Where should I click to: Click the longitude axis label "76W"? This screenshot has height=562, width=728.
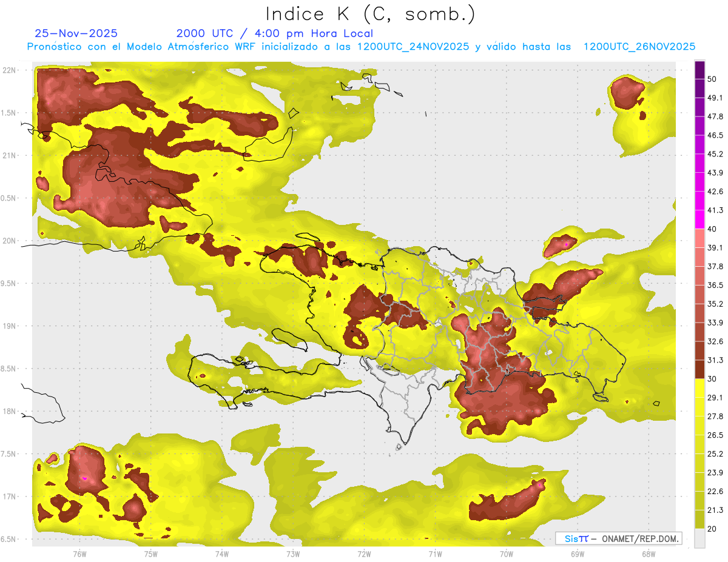click(x=79, y=554)
